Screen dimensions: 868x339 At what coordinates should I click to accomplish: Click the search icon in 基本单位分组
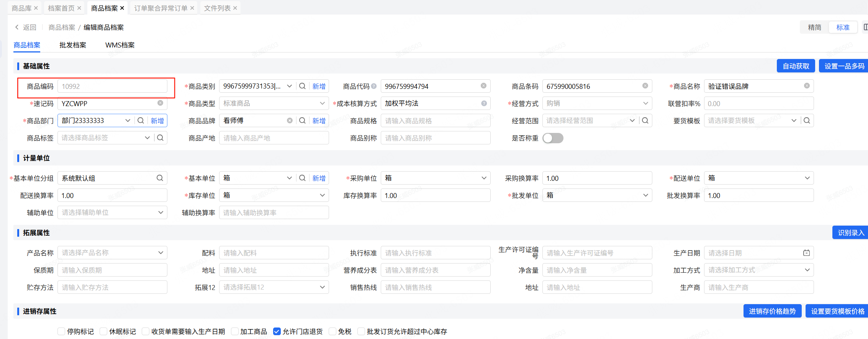point(160,178)
